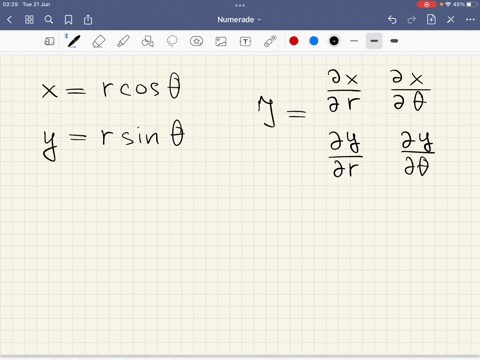Tap the battery indicator in status bar

coord(472,4)
